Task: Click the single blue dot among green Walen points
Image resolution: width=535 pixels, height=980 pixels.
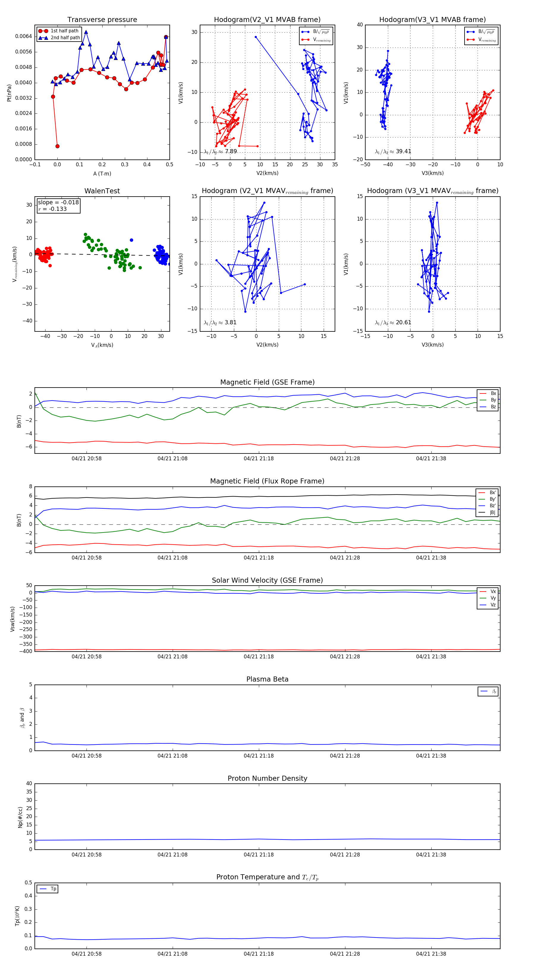Action: [x=131, y=240]
